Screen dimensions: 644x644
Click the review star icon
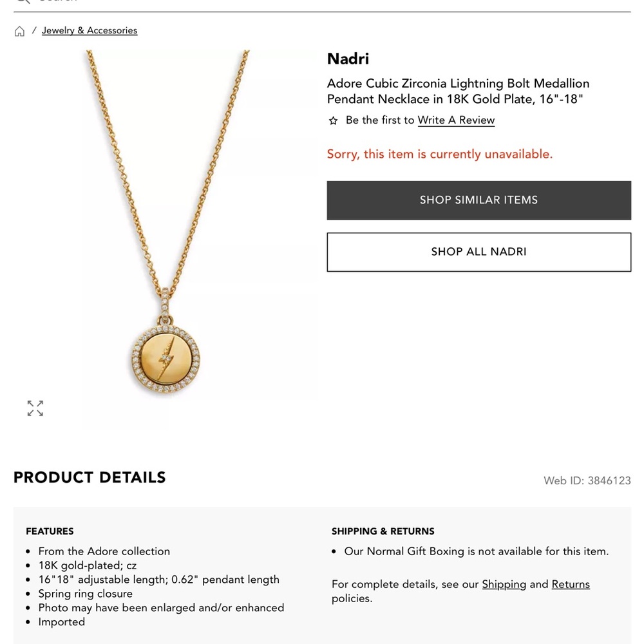pyautogui.click(x=333, y=120)
